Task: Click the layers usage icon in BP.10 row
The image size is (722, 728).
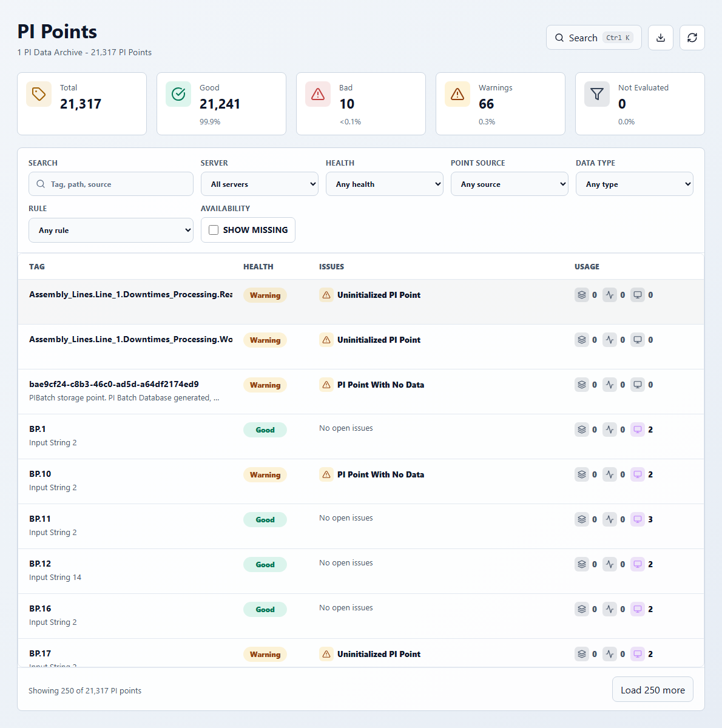Action: point(582,474)
